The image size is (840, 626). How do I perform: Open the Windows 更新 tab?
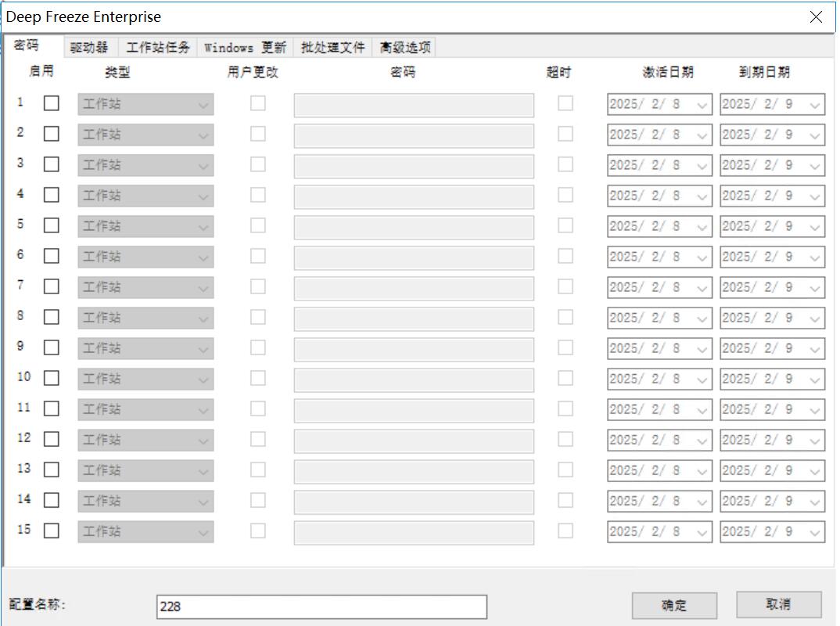tap(245, 48)
